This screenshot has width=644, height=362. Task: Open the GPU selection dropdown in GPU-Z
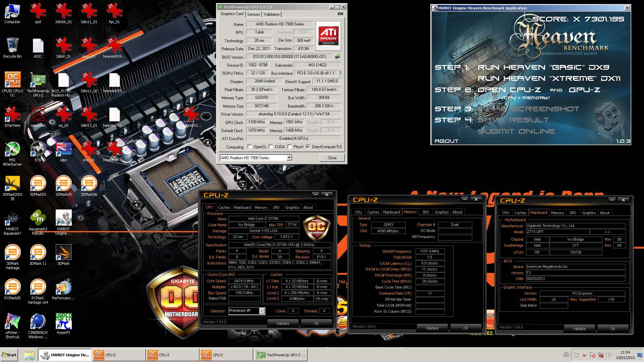[x=289, y=158]
